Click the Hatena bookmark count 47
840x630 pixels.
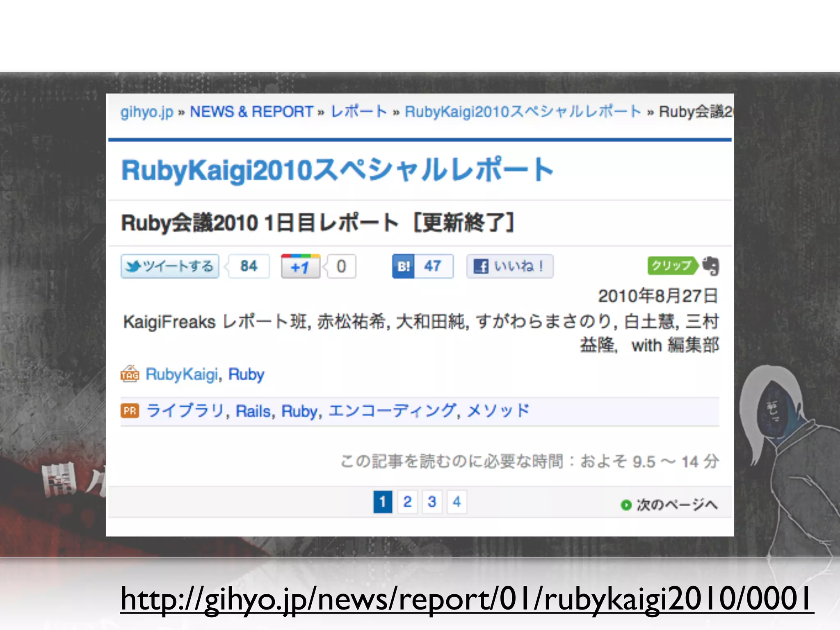433,267
